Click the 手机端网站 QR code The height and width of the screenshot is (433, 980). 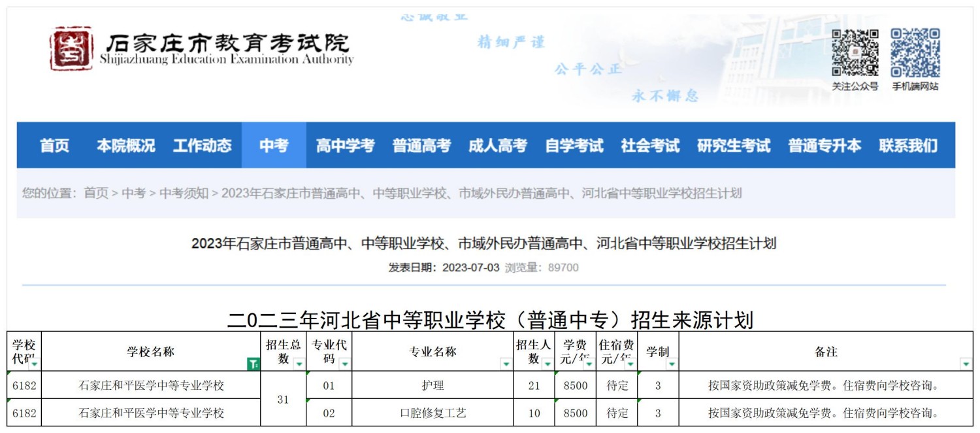tap(915, 52)
